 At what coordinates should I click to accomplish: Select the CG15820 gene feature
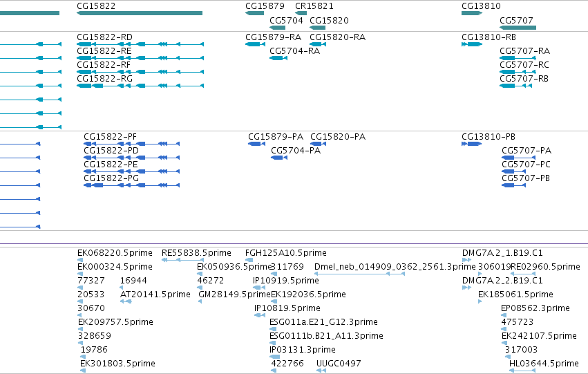[317, 28]
